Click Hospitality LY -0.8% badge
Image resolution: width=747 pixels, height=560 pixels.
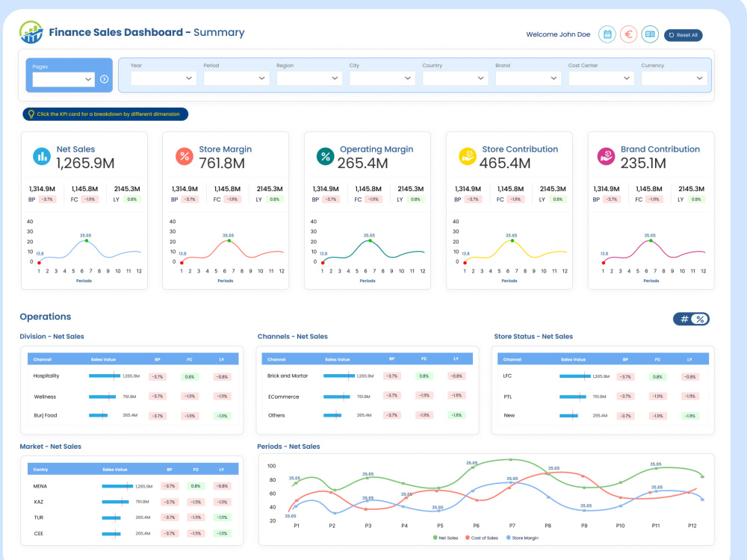point(222,376)
